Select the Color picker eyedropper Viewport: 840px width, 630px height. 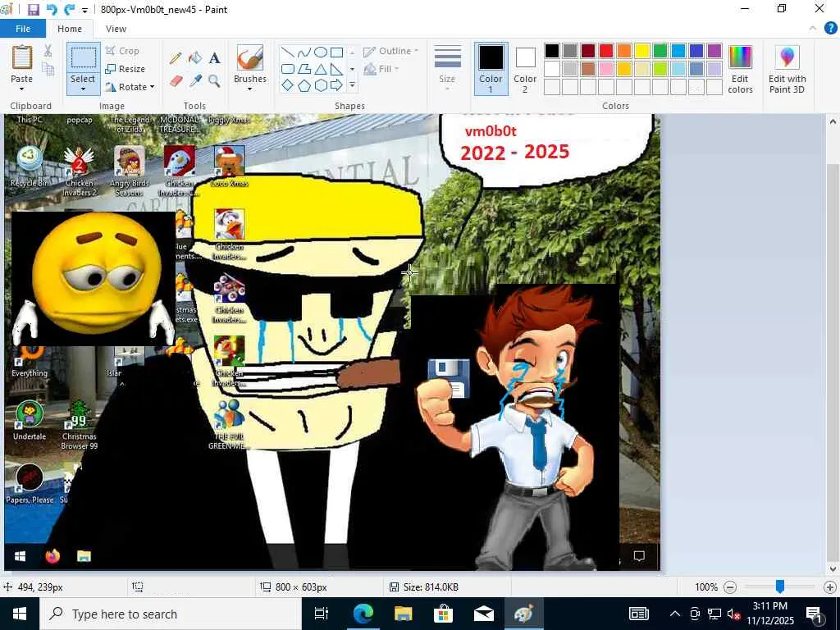[195, 81]
